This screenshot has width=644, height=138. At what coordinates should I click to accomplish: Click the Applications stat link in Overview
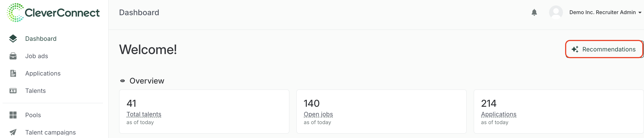tap(498, 114)
